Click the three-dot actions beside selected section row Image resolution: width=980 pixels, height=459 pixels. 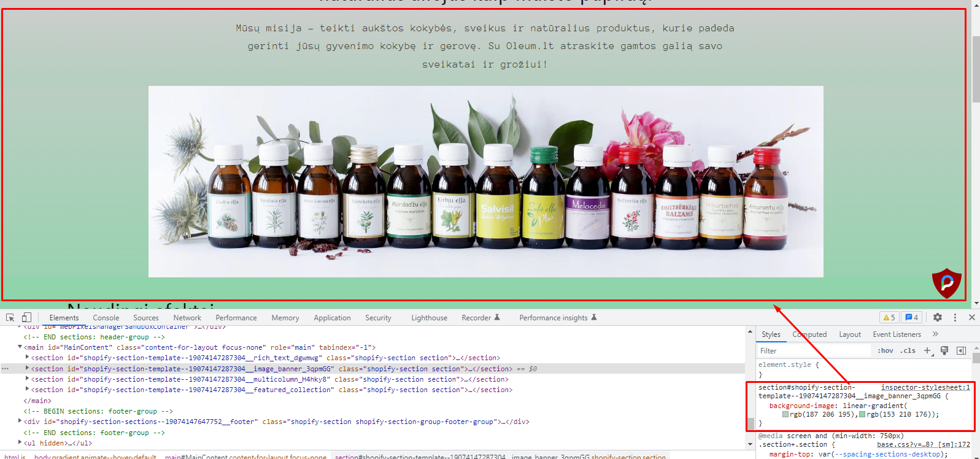coord(6,369)
